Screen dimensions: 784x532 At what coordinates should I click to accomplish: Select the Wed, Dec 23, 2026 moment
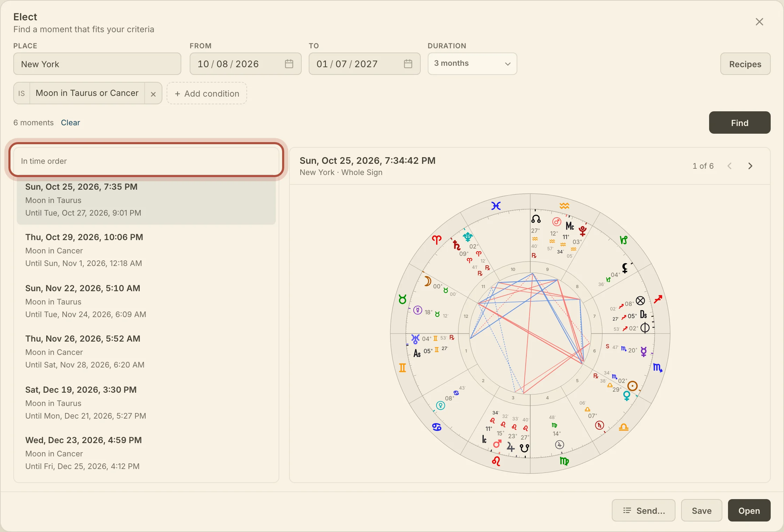146,453
